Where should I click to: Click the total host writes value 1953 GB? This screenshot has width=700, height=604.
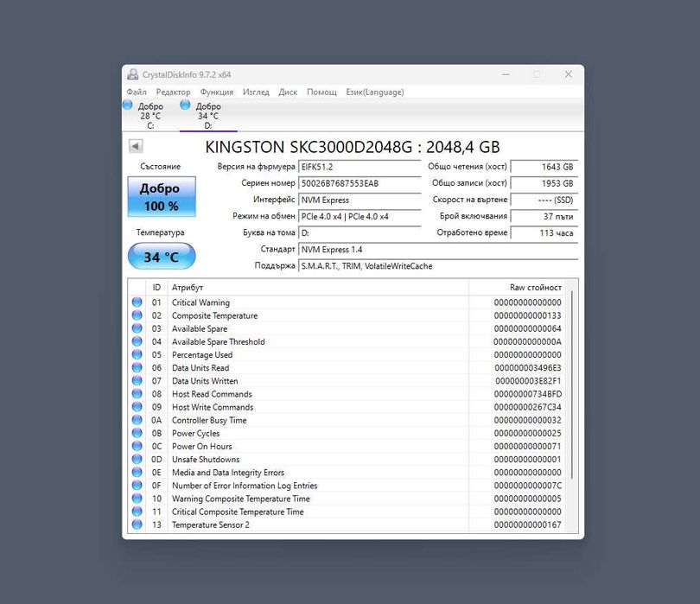point(544,183)
